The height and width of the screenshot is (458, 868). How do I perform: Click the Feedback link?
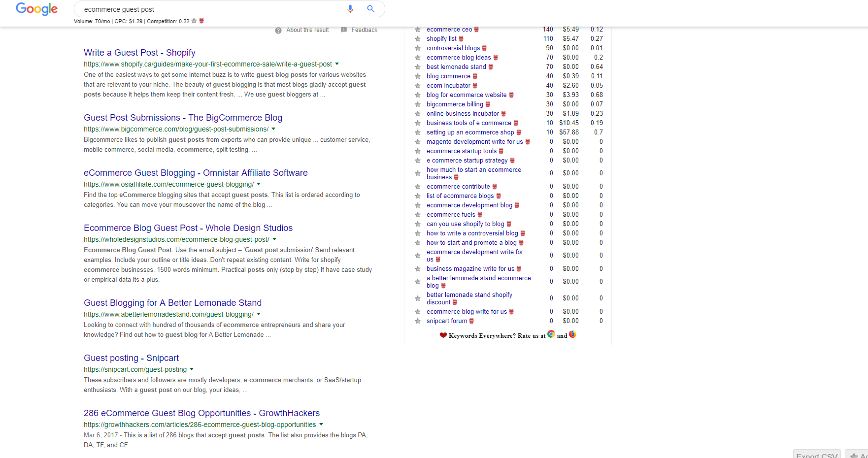tap(364, 30)
